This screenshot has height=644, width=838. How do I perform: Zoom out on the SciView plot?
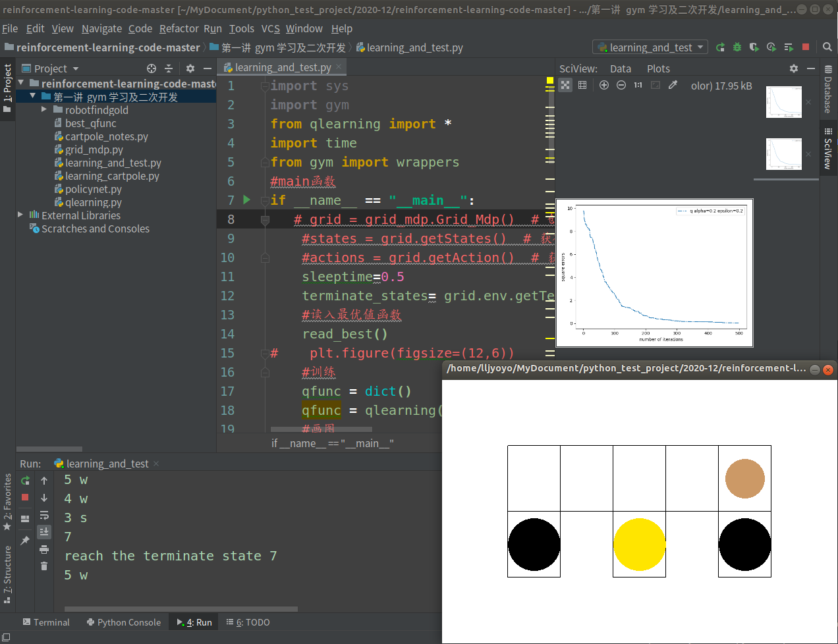tap(621, 85)
